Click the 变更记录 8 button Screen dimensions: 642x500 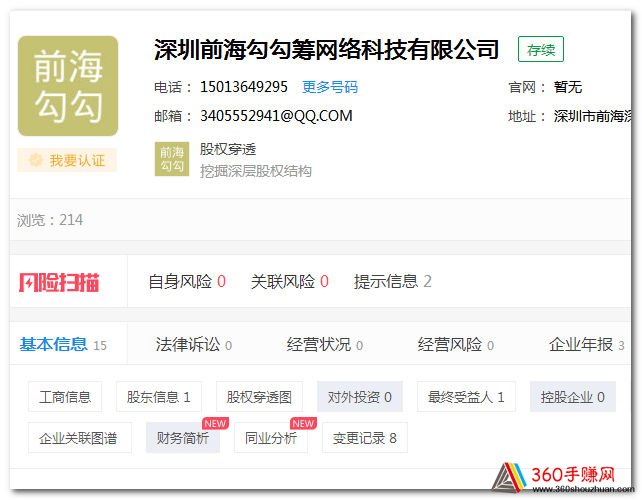coord(365,438)
